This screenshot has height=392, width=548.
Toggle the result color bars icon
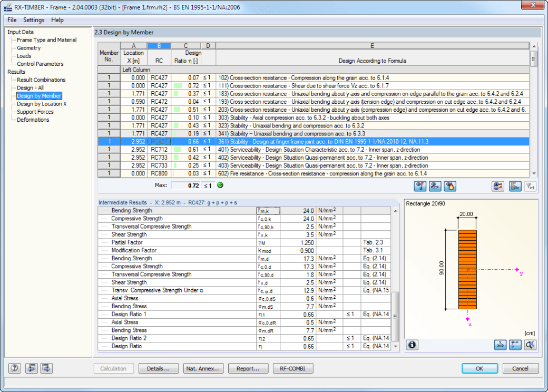click(515, 186)
